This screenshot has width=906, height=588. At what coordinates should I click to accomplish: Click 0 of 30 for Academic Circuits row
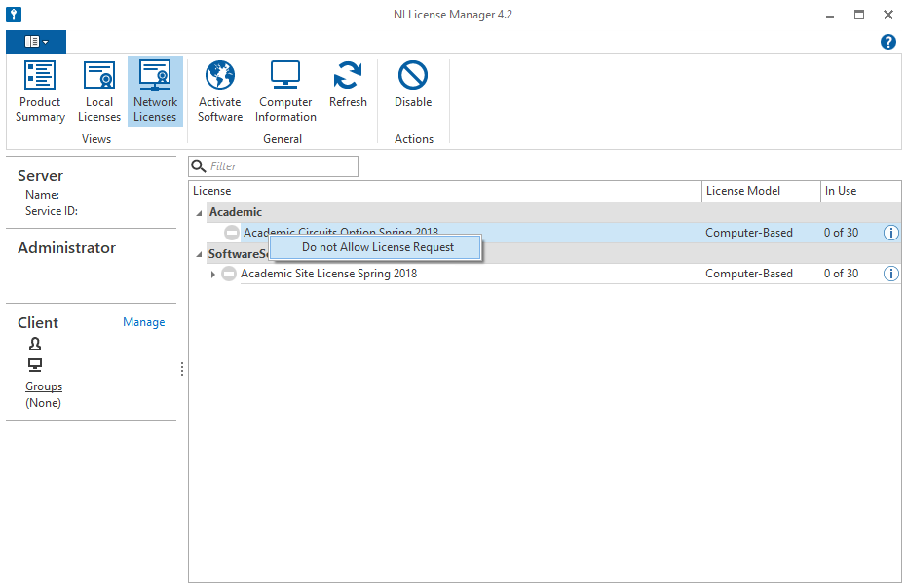[x=842, y=233]
